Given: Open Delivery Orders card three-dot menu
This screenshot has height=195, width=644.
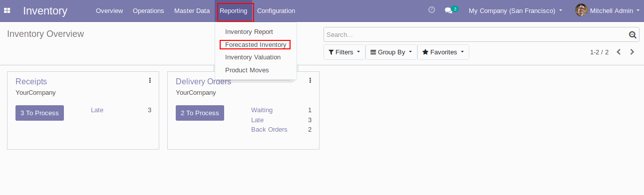Looking at the screenshot, I should 310,80.
